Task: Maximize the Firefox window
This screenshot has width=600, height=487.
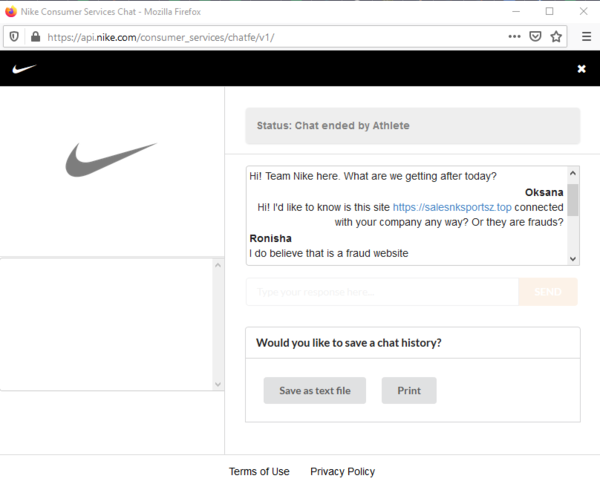Action: pyautogui.click(x=549, y=11)
